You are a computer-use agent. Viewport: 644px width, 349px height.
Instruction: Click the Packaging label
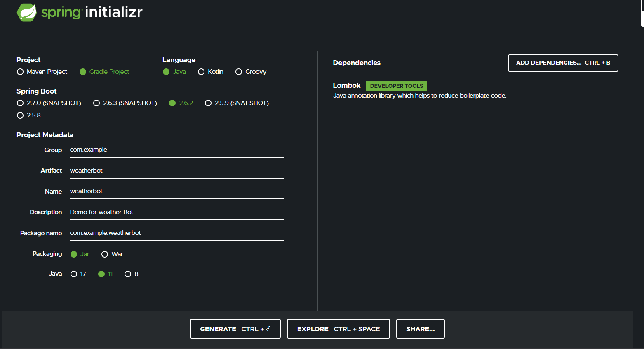click(47, 254)
